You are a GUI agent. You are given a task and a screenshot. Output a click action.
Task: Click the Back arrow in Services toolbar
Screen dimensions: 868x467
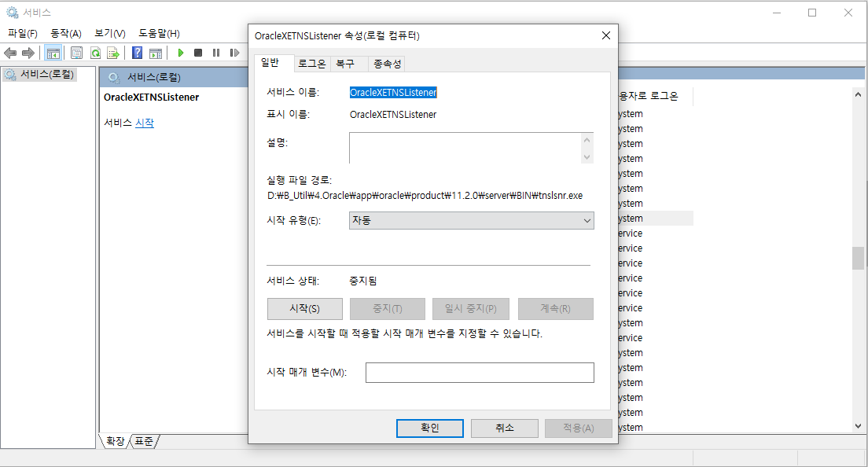[x=10, y=53]
